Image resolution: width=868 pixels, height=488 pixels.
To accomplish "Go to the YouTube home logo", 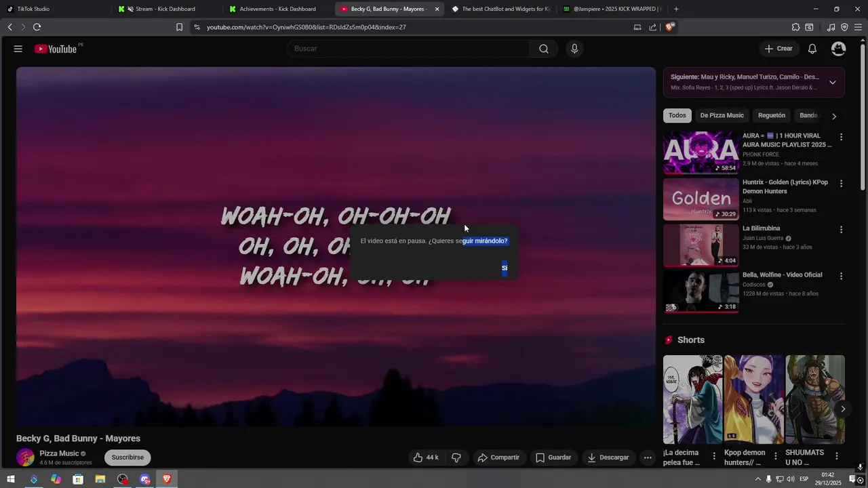I will (56, 49).
